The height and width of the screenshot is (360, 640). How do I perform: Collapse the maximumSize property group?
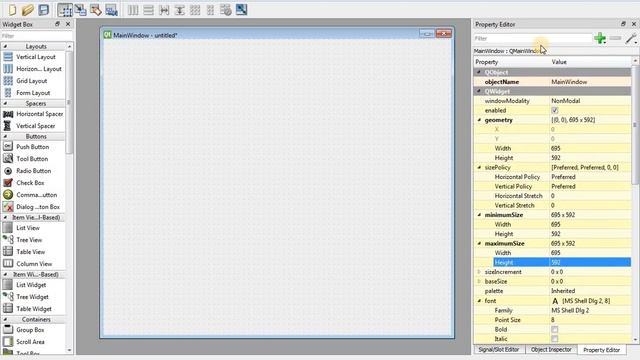480,243
